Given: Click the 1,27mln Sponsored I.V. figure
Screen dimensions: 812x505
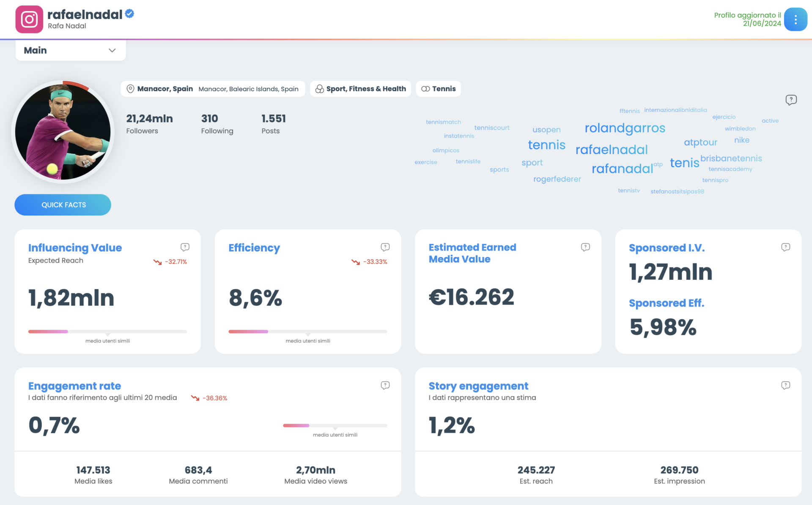Looking at the screenshot, I should [x=670, y=272].
